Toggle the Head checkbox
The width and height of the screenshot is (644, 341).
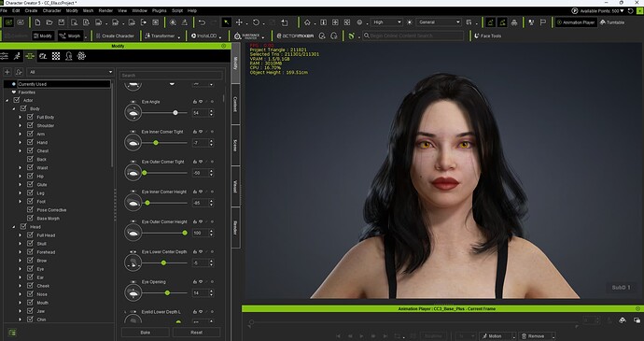23,227
